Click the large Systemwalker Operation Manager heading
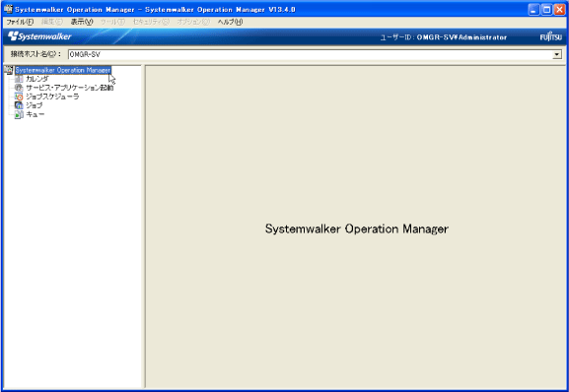Viewport: 569px width, 392px height. point(357,229)
